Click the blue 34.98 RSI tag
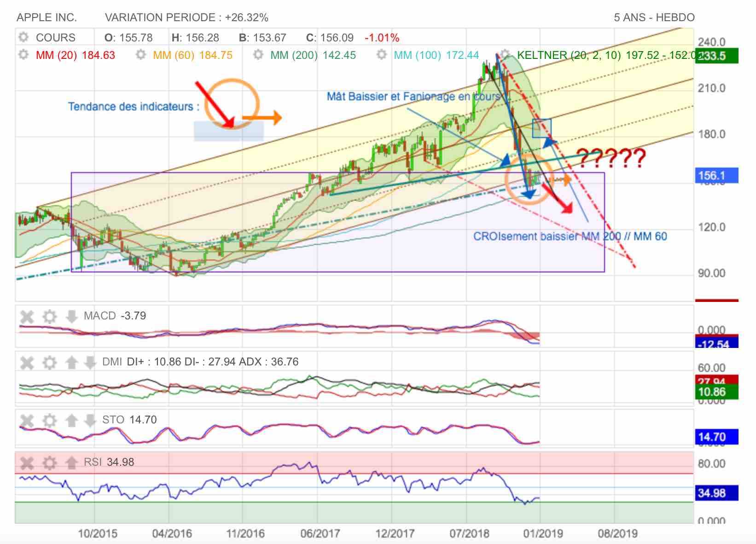756x544 pixels. 716,493
